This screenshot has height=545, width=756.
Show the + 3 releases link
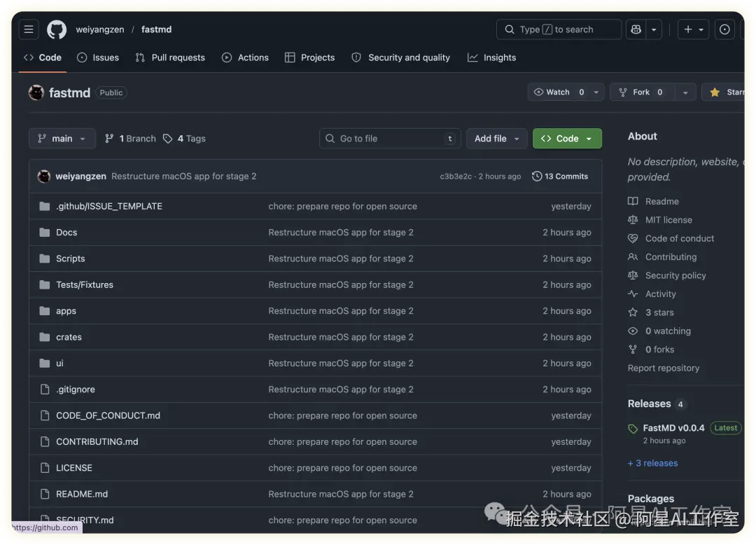click(x=653, y=464)
